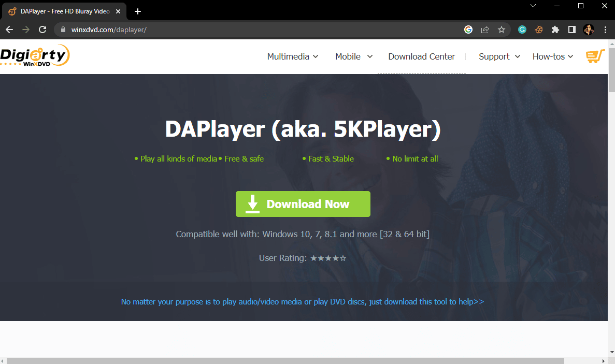
Task: Click the user rating stars
Action: 328,258
